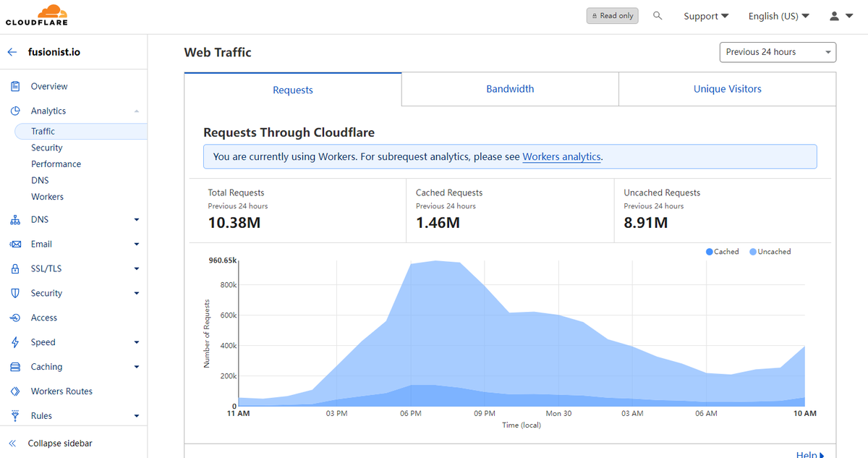Select Traffic under Analytics
The image size is (868, 458).
pyautogui.click(x=80, y=131)
